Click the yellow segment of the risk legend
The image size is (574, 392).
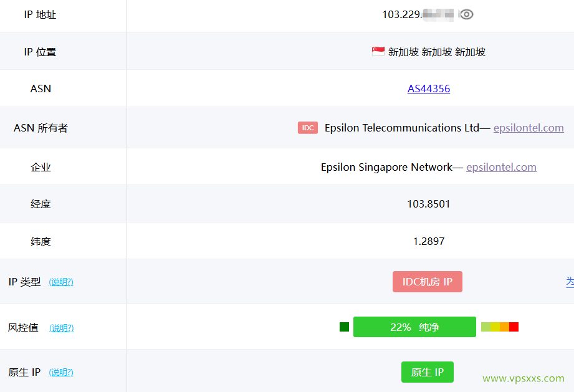pos(494,327)
